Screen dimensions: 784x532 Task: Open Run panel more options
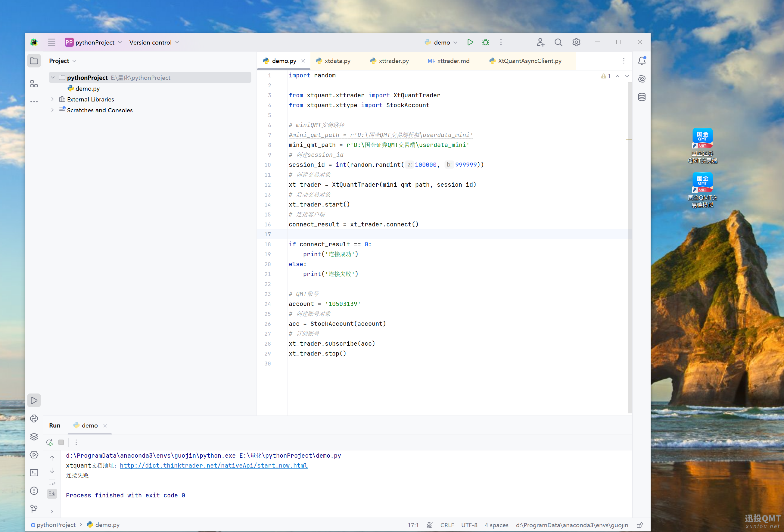tap(76, 442)
